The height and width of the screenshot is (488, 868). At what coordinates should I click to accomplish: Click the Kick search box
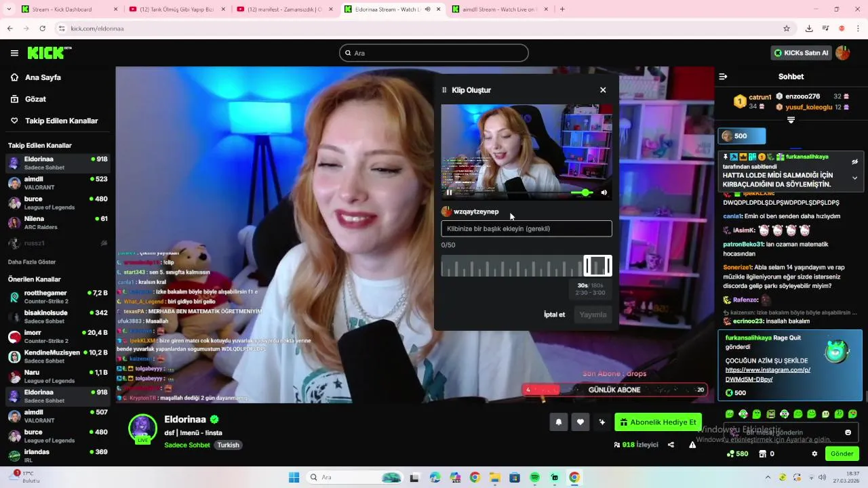point(434,53)
